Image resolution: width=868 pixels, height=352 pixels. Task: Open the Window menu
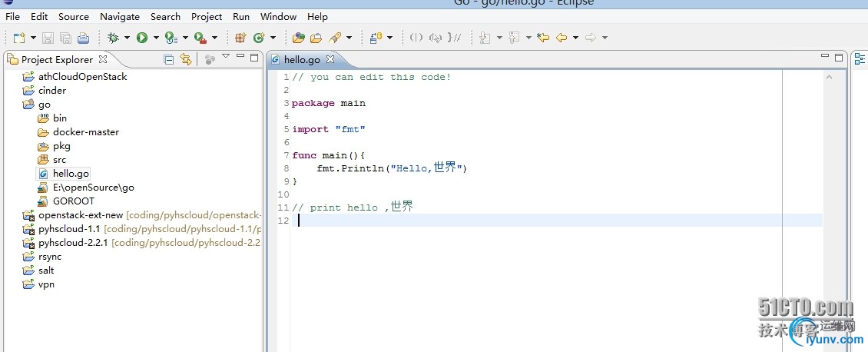point(278,17)
